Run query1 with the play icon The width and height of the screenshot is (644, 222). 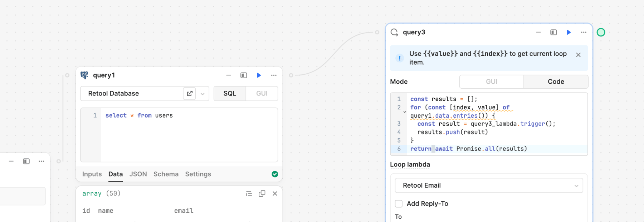coord(259,75)
